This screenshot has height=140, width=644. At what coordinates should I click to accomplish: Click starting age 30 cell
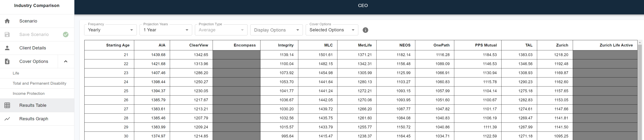pos(109,136)
